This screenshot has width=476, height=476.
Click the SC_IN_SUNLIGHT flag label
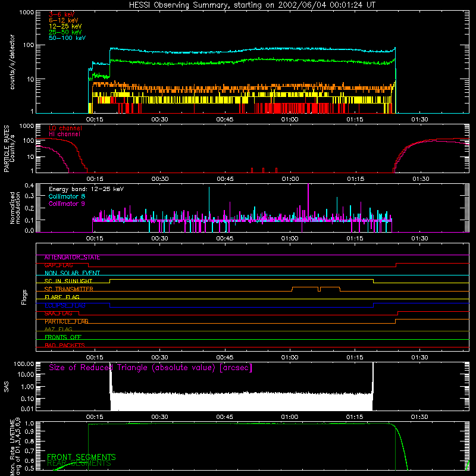pyautogui.click(x=68, y=281)
